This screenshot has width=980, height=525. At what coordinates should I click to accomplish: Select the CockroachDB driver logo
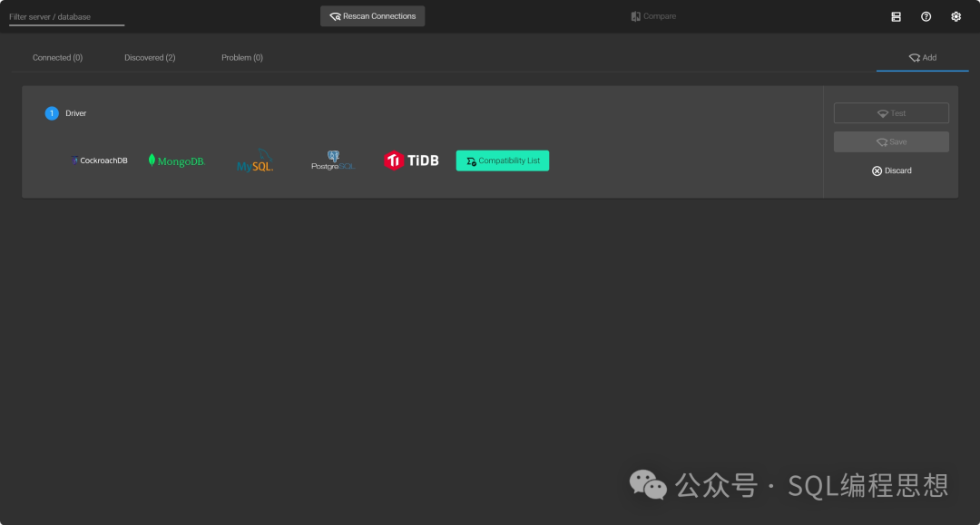tap(99, 160)
